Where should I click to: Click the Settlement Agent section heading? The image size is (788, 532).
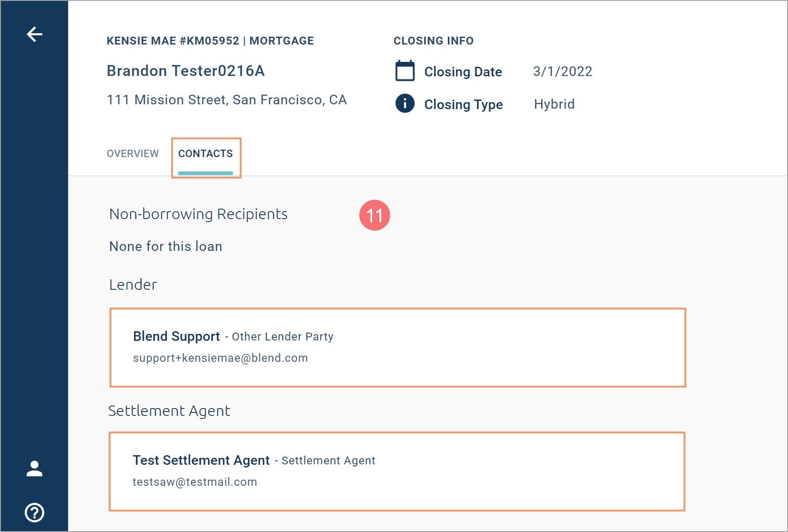coord(169,411)
